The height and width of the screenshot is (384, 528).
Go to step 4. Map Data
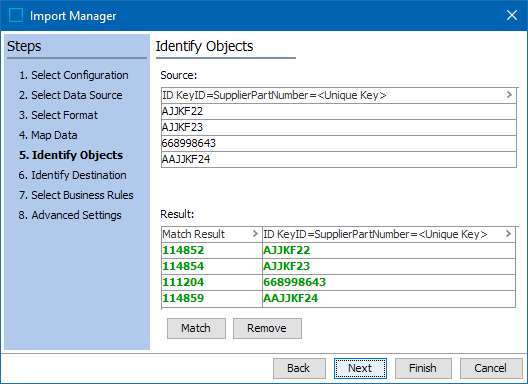point(48,135)
